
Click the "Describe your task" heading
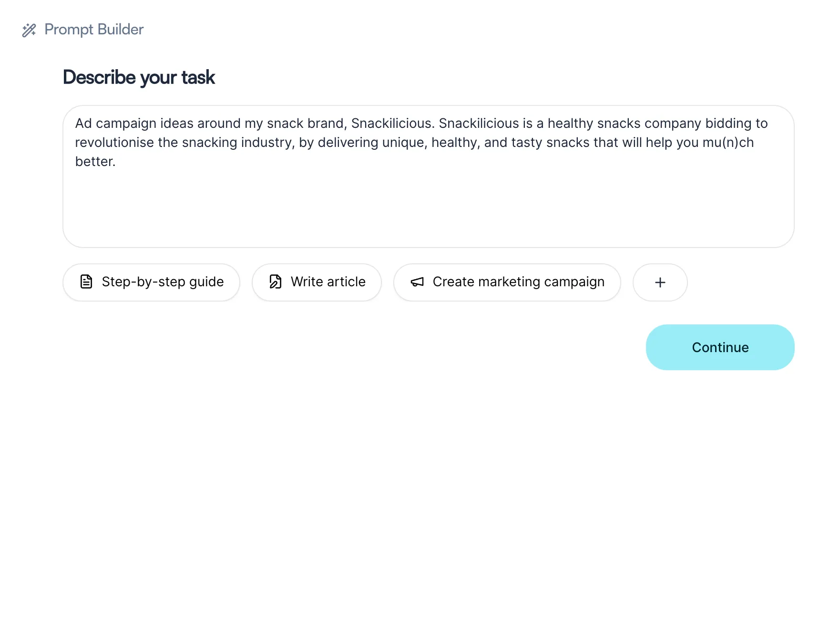(x=139, y=77)
